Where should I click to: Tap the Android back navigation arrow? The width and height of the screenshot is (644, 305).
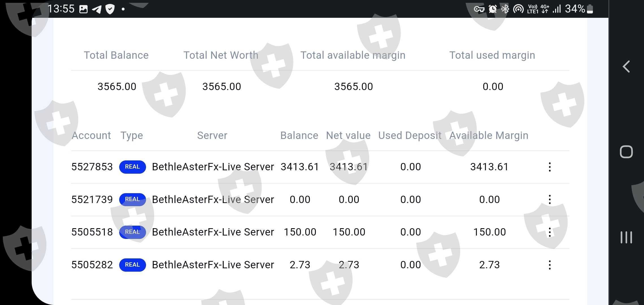point(626,67)
